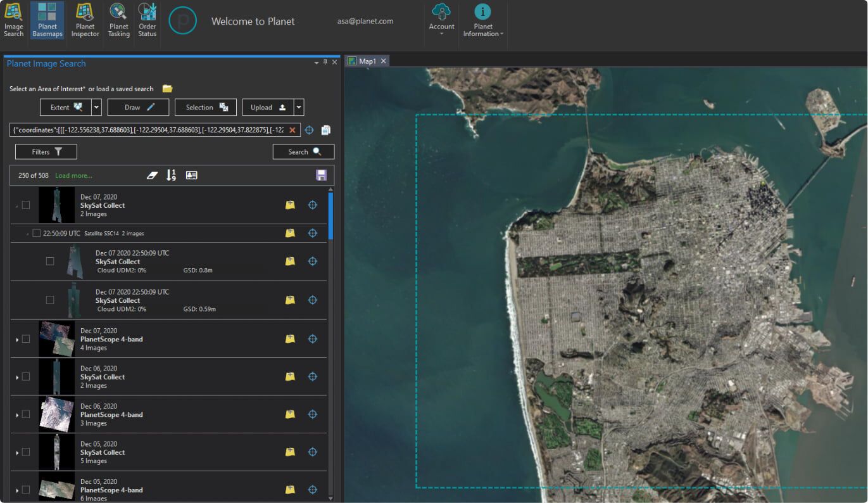Open Planet Basemaps from the ribbon
Image resolution: width=868 pixels, height=503 pixels.
(47, 20)
